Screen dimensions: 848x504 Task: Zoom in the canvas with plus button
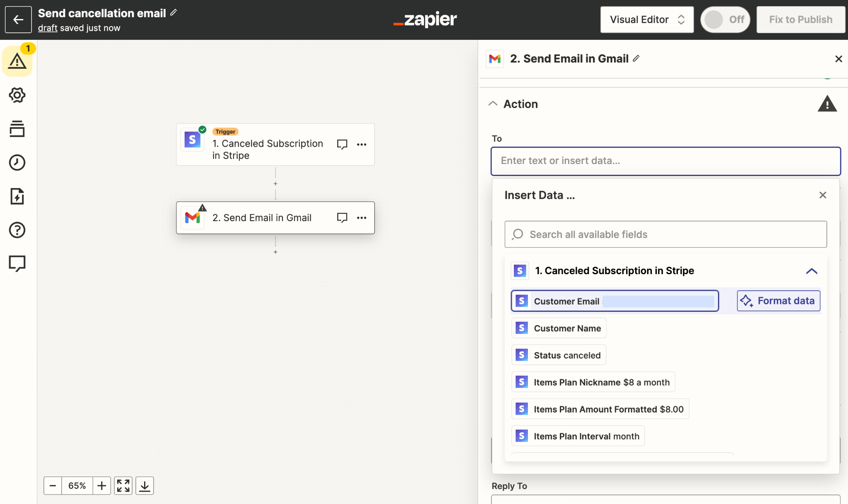102,486
